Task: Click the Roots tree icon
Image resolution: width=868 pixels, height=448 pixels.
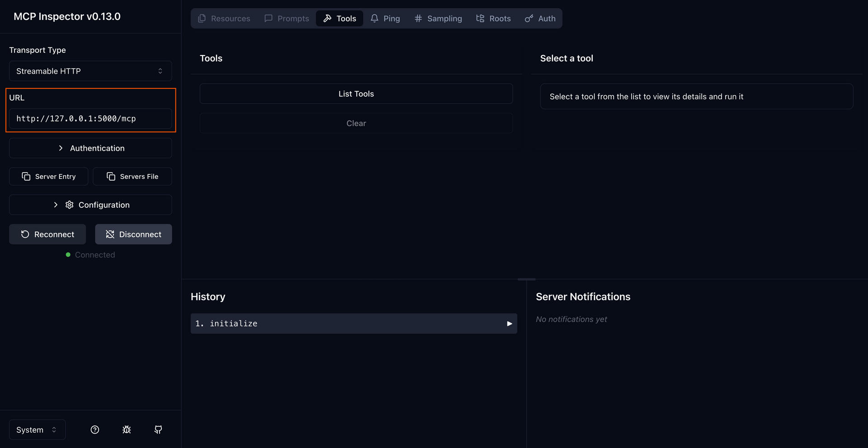Action: [480, 18]
